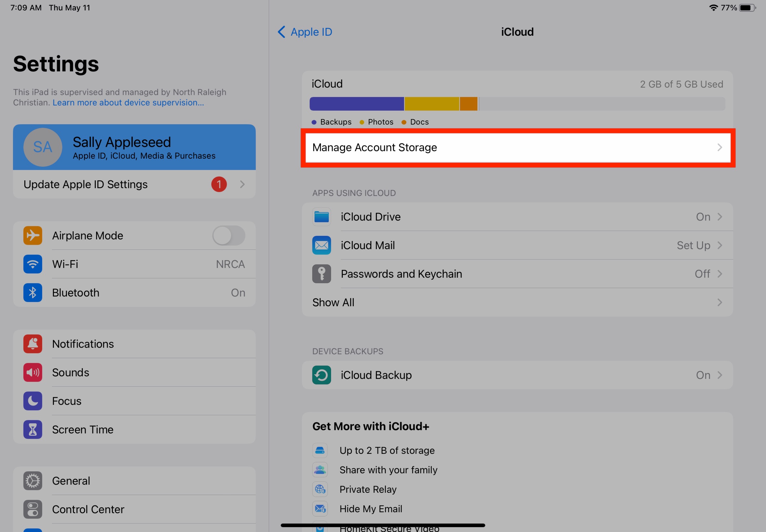
Task: Tap Get More with iCloud+ heading
Action: point(370,426)
